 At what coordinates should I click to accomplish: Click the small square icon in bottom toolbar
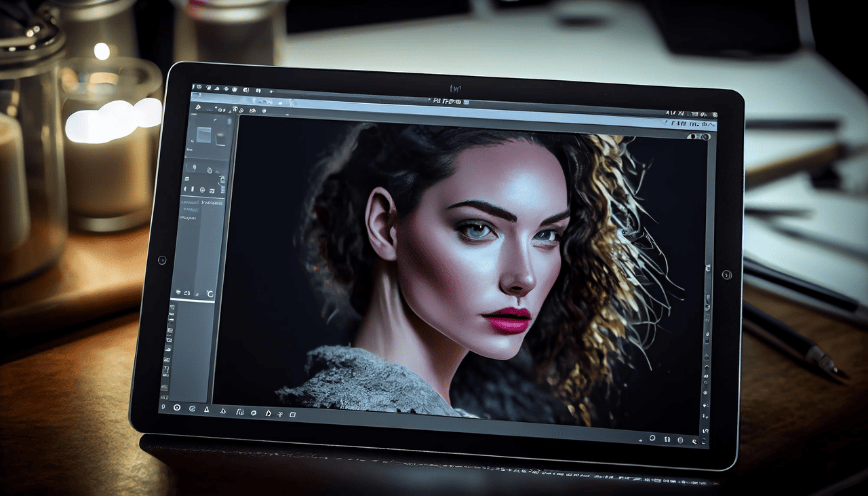point(293,414)
